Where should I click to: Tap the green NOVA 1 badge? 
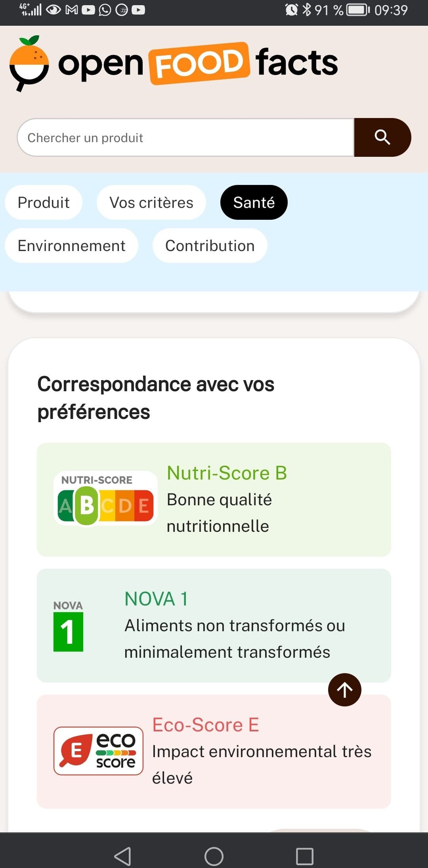(x=68, y=626)
